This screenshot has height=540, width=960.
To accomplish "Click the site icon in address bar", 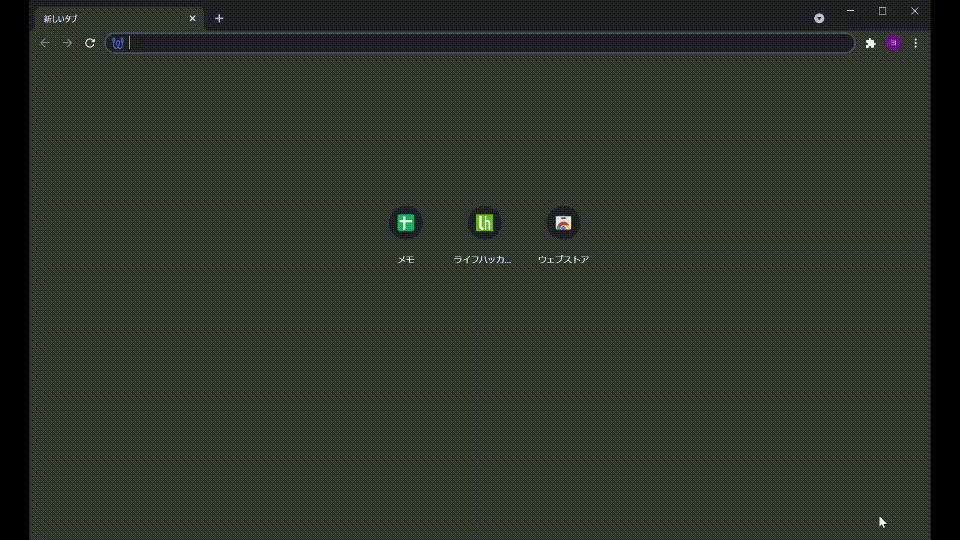I will tap(118, 43).
